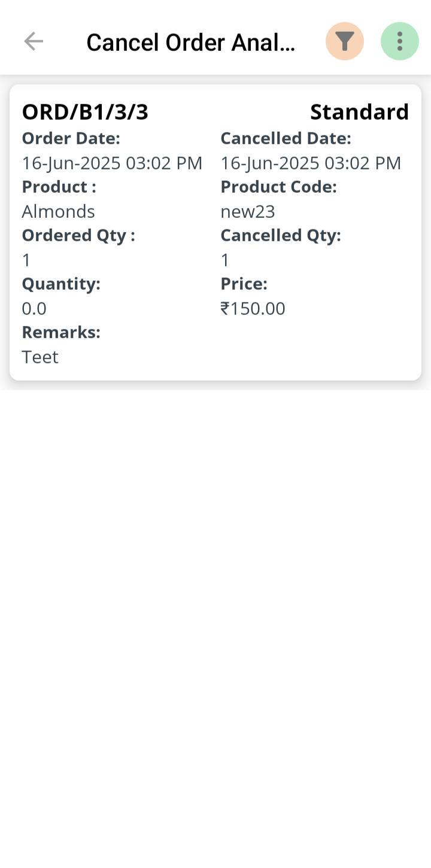Click the Price label
This screenshot has width=431, height=868.
tap(244, 284)
